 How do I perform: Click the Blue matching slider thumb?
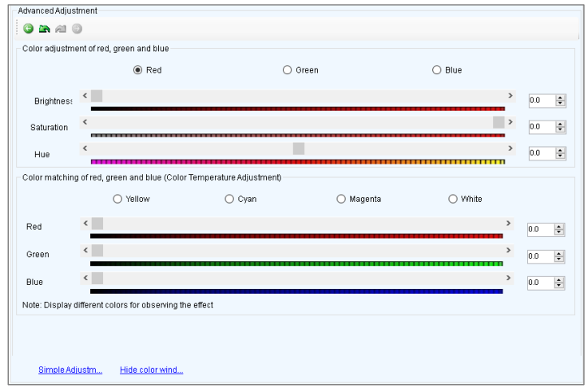97,278
